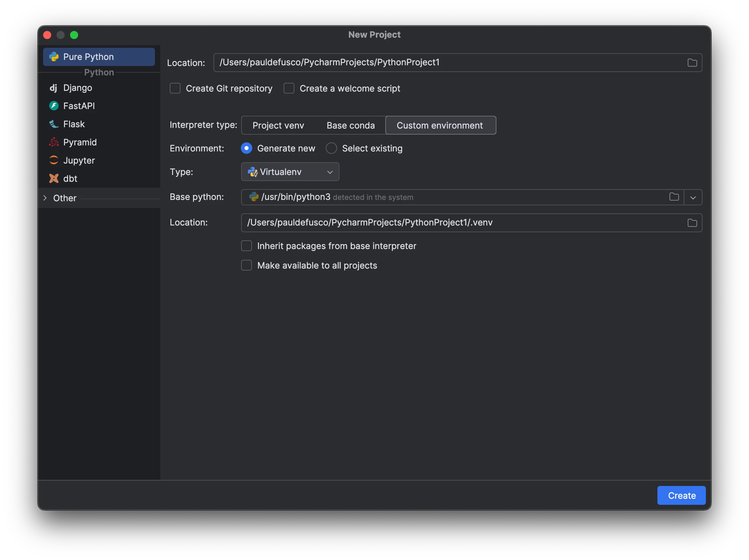Click the Create button
749x560 pixels.
tap(681, 496)
